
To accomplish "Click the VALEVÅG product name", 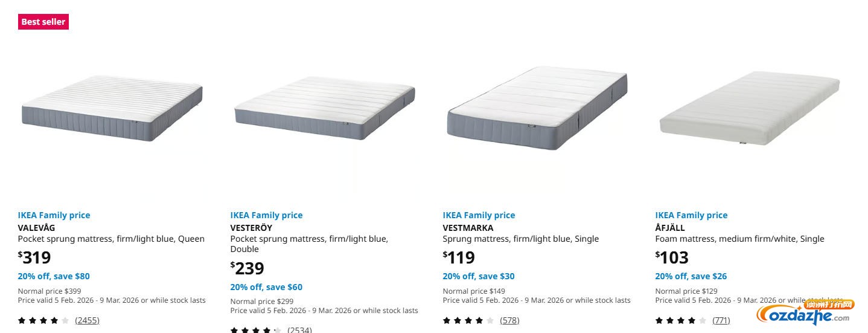I will pos(36,228).
